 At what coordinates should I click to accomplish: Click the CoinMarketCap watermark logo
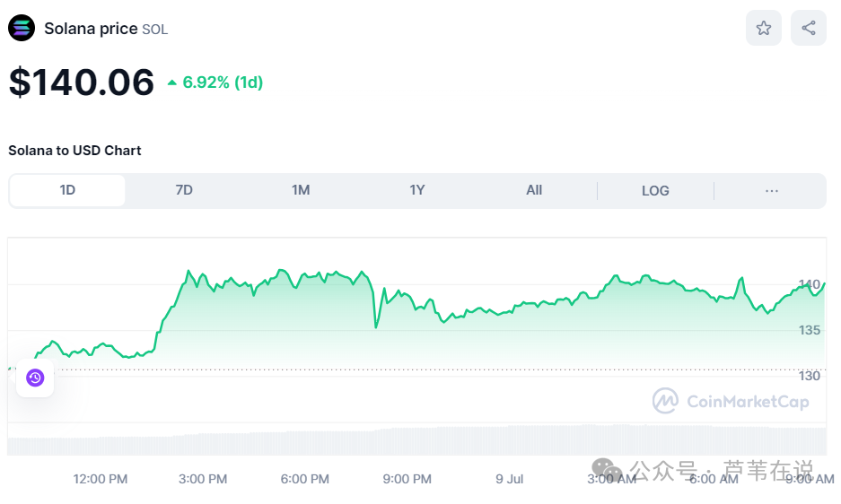click(x=731, y=401)
